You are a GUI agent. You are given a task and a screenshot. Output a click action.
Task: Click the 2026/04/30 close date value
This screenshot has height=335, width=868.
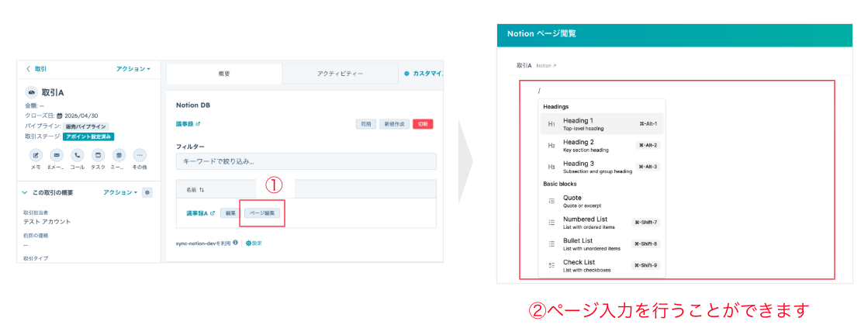click(x=81, y=116)
